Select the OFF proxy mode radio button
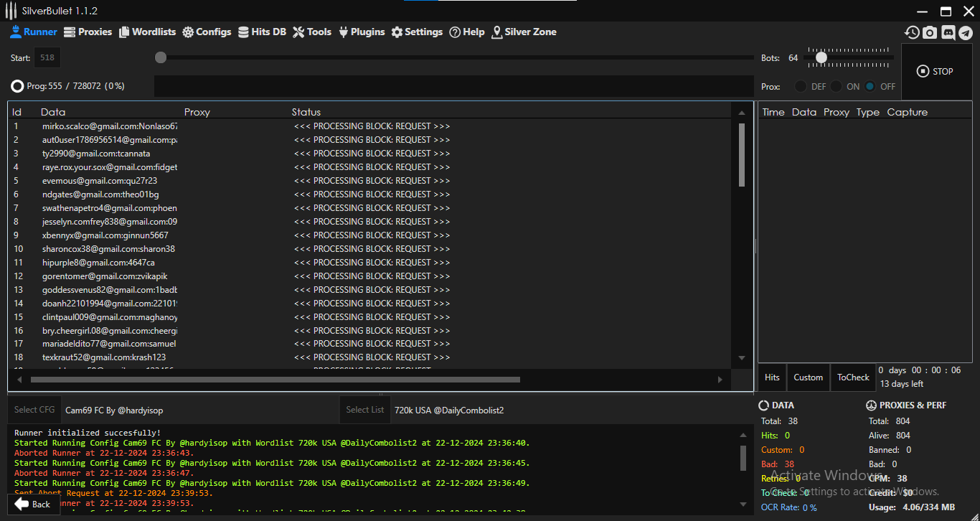 [x=870, y=86]
